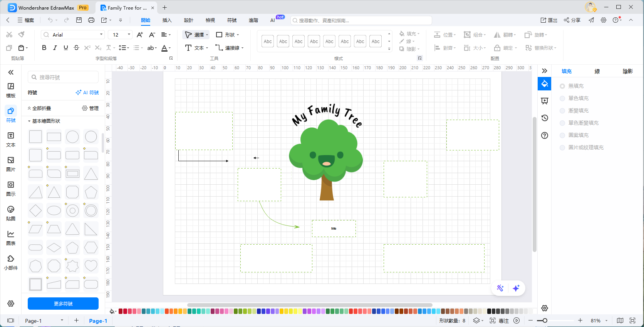Click the Format Painter icon
The image size is (644, 327).
pos(22,35)
